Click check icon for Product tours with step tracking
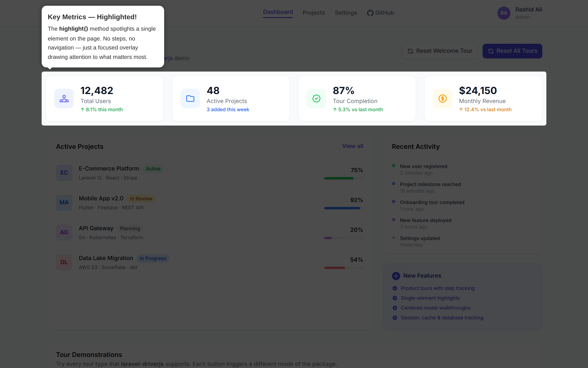Image resolution: width=588 pixels, height=368 pixels. tap(395, 288)
